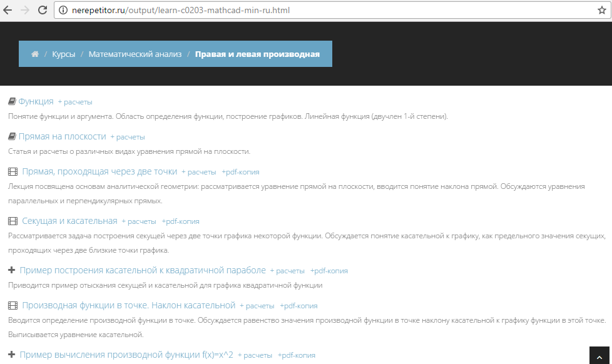This screenshot has height=364, width=612.
Task: Open Курсы breadcrumb link
Action: pos(64,54)
